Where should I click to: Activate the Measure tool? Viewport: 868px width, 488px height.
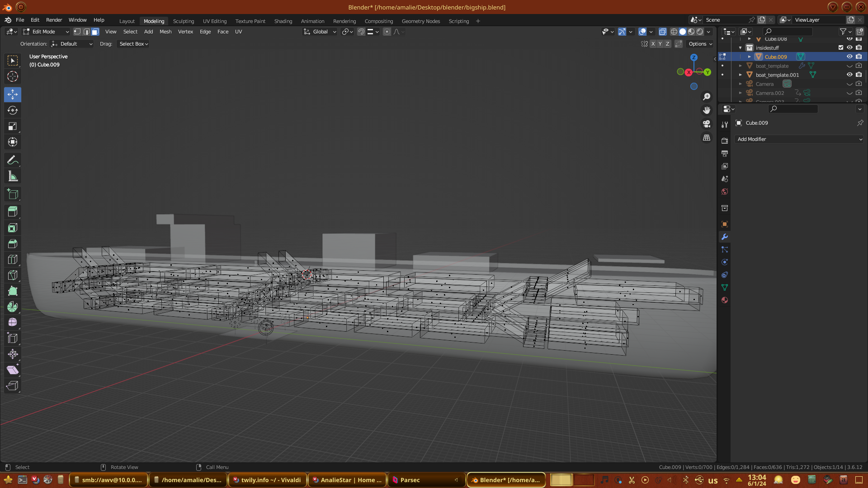point(13,177)
